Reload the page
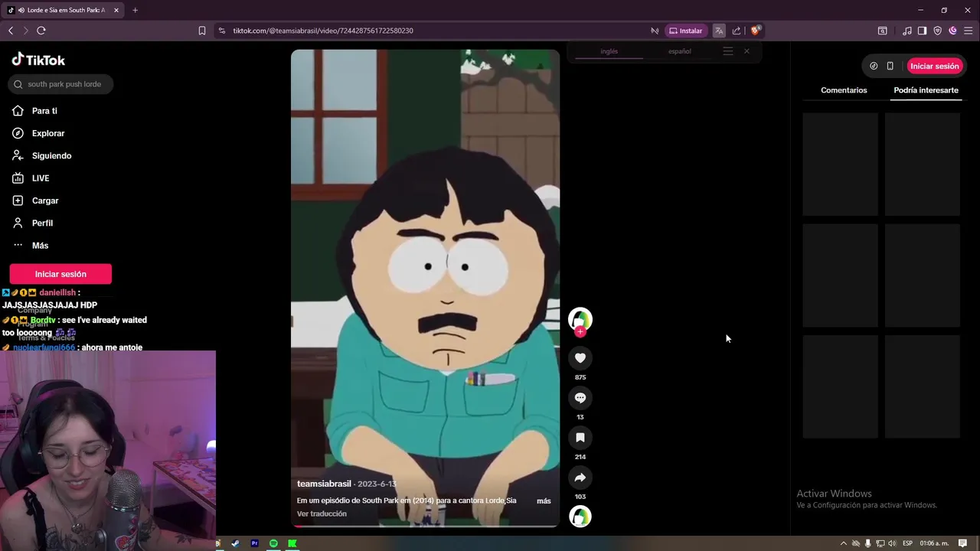The width and height of the screenshot is (980, 551). pos(41,31)
